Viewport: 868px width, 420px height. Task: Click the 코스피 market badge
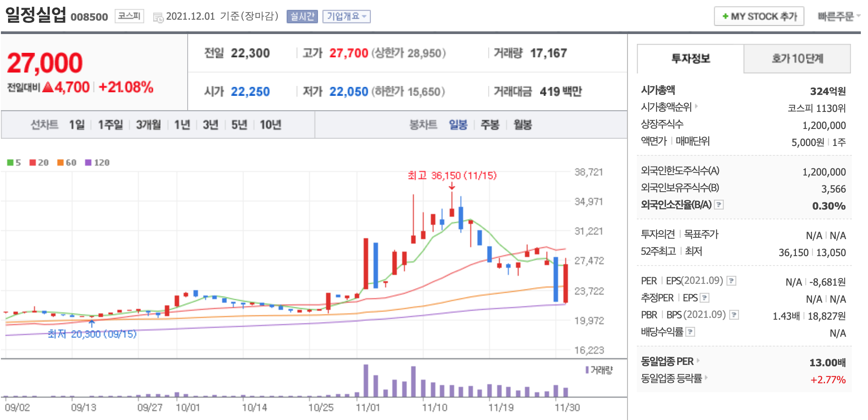coord(129,16)
